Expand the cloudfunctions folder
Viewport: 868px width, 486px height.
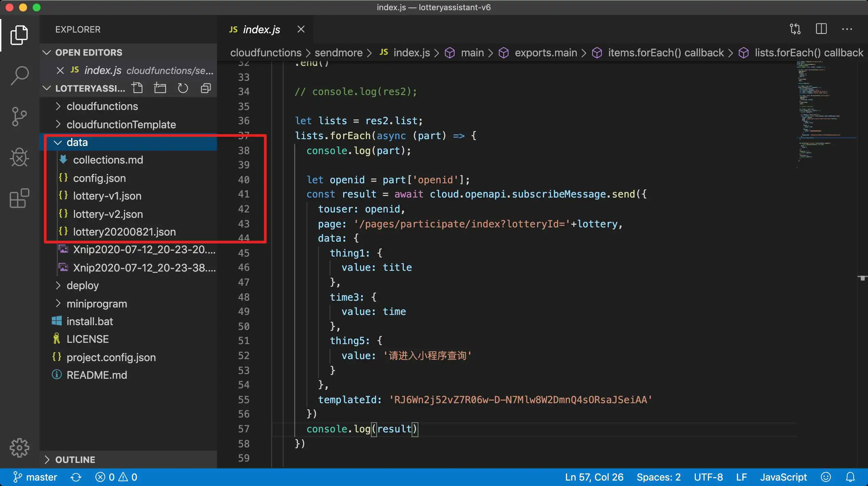(102, 107)
